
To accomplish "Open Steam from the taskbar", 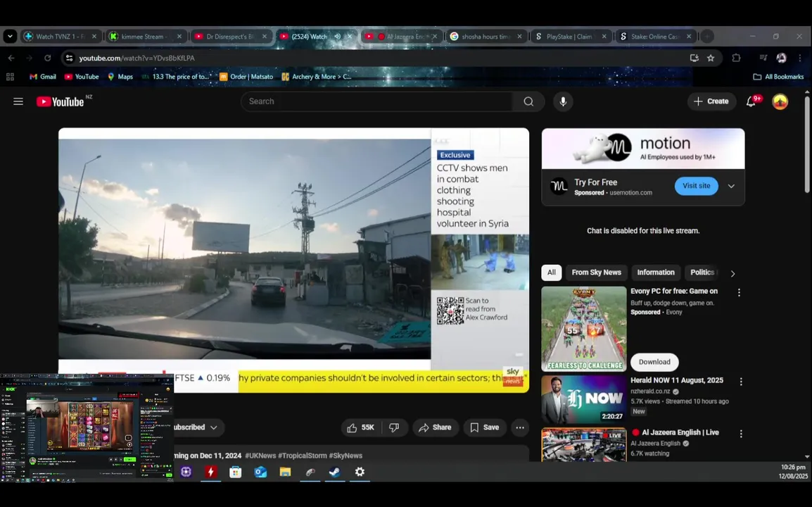I will [x=334, y=472].
